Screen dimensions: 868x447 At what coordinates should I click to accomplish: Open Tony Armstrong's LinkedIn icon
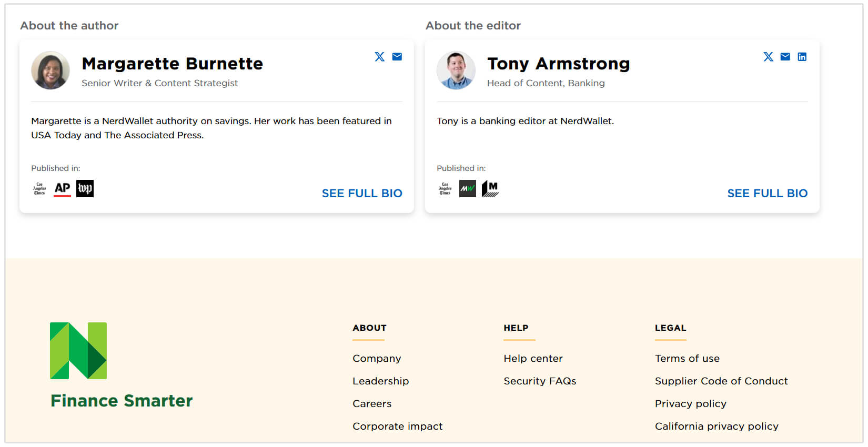[802, 57]
